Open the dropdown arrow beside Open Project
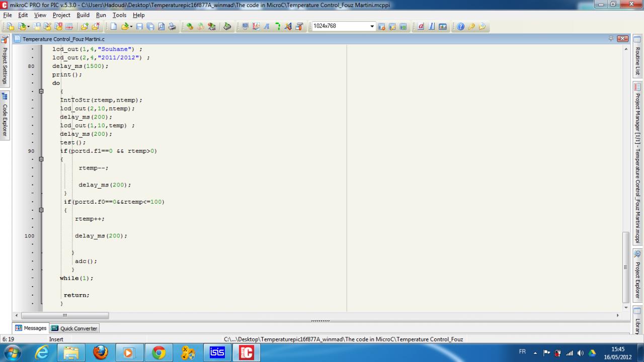 [x=29, y=27]
